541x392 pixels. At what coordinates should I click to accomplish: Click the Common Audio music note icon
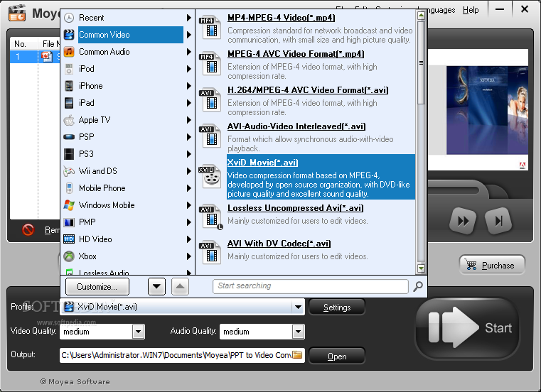(69, 52)
